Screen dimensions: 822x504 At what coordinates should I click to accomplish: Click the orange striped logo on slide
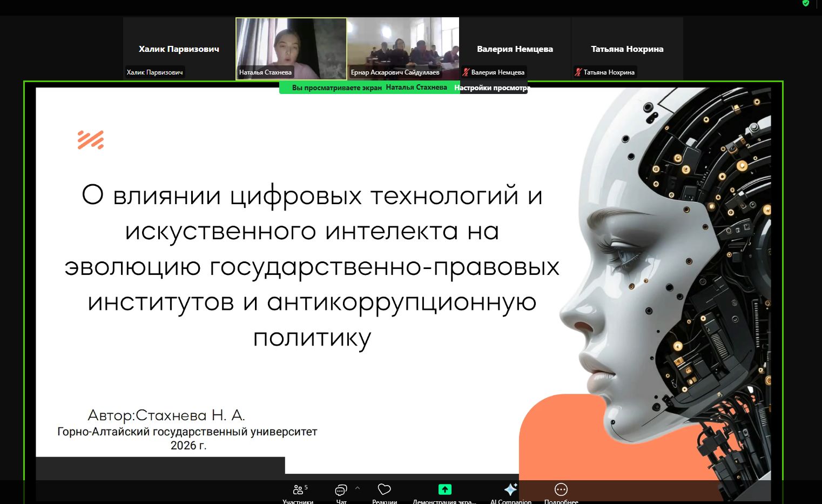click(91, 140)
